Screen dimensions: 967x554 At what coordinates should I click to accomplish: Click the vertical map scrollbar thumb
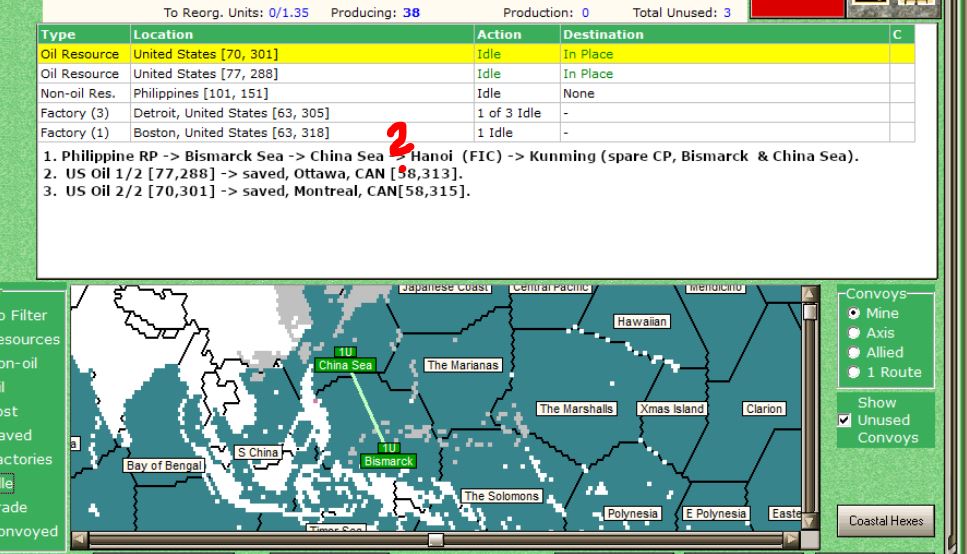[x=810, y=312]
